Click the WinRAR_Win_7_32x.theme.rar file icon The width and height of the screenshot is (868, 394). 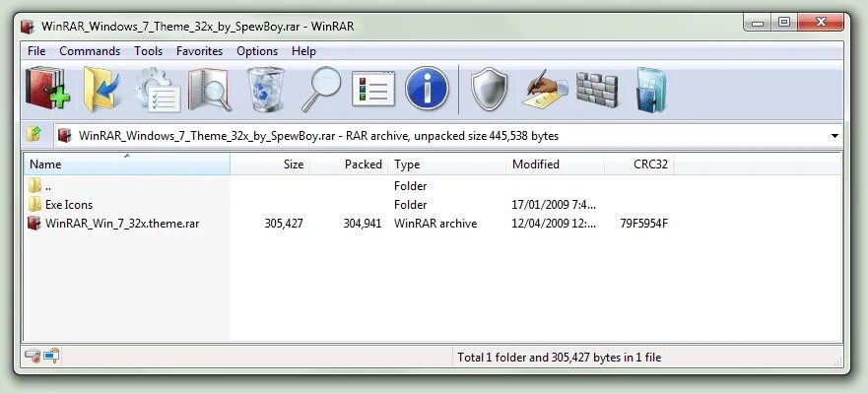(x=34, y=224)
